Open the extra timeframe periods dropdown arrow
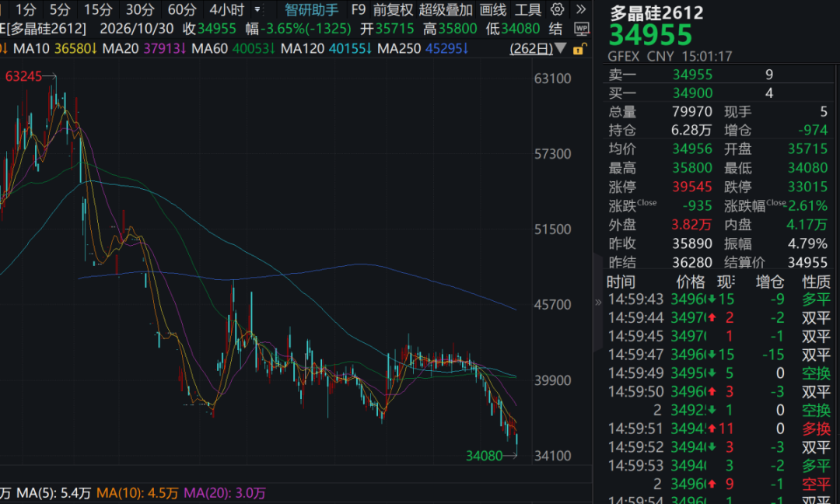 (257, 9)
